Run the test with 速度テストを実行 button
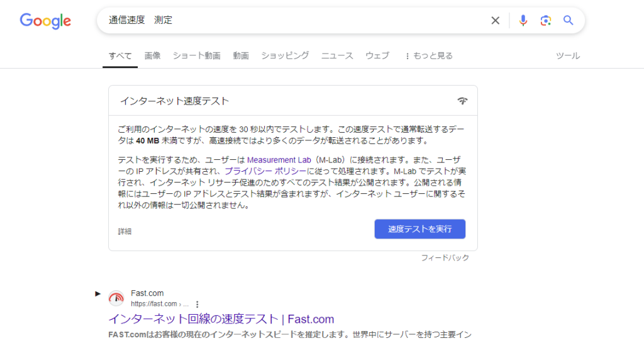Viewport: 644px width, 343px height. [x=419, y=229]
